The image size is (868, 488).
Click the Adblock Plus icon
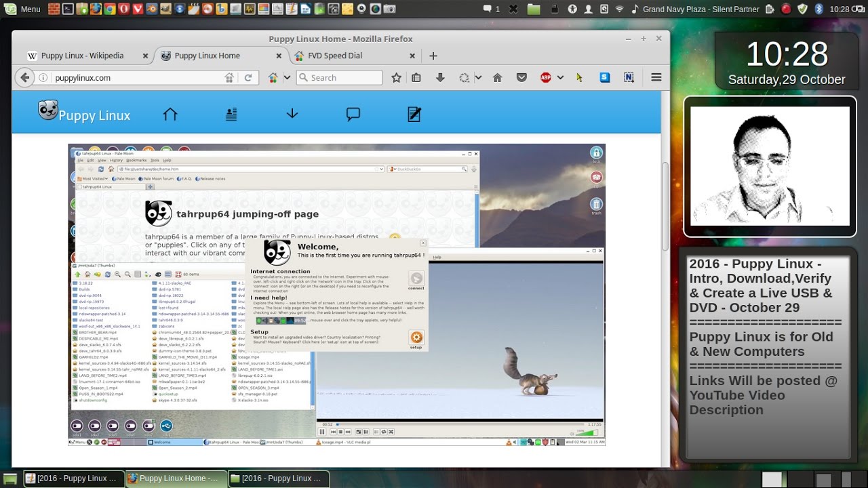point(545,77)
